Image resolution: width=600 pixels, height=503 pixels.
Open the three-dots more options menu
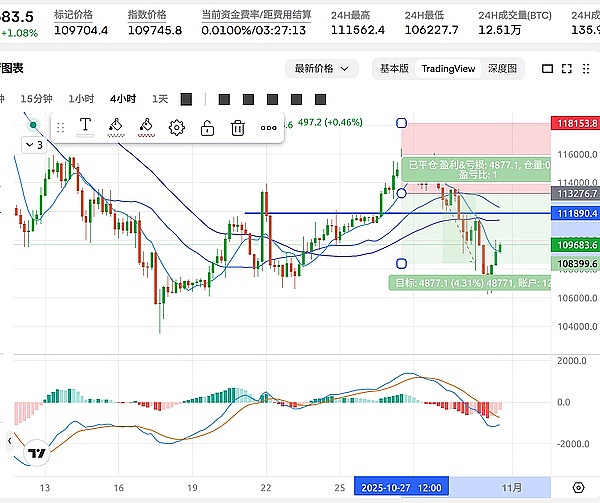point(269,127)
